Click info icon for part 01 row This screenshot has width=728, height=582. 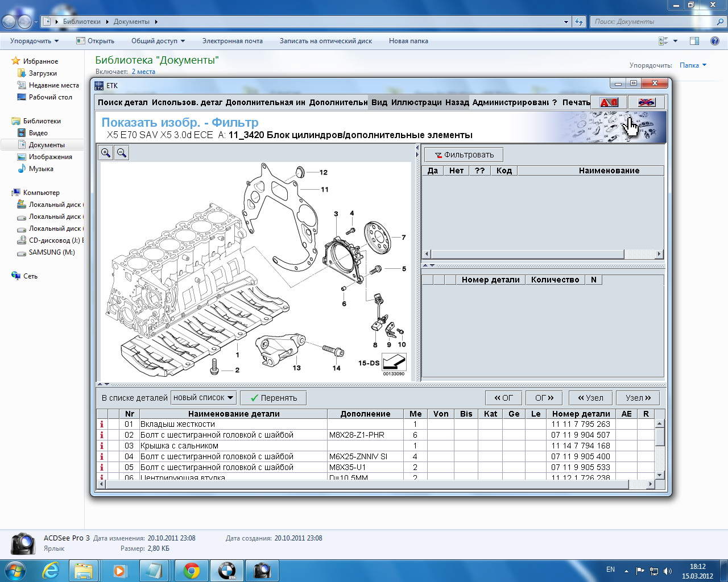tap(102, 424)
